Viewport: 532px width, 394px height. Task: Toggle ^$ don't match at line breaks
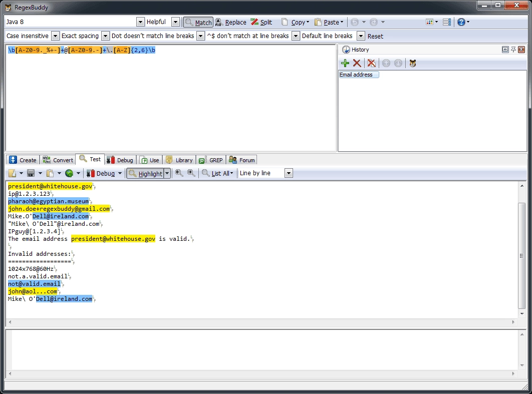(x=248, y=36)
